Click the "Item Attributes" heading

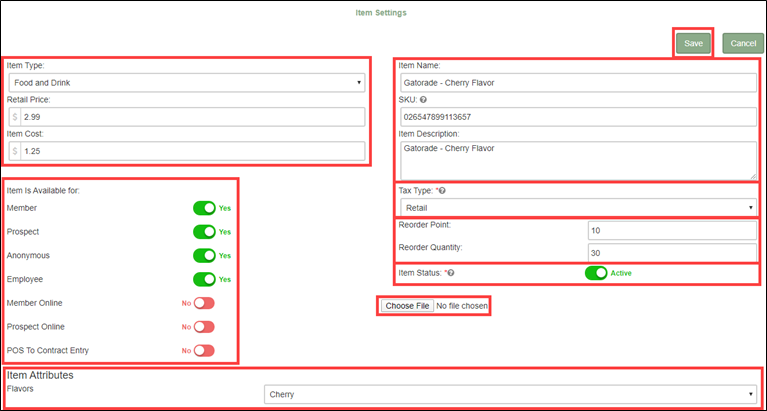click(40, 375)
